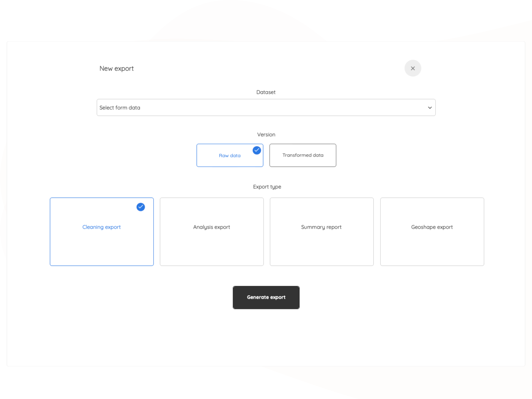Select the Summary report card
This screenshot has width=532, height=399.
(322, 232)
